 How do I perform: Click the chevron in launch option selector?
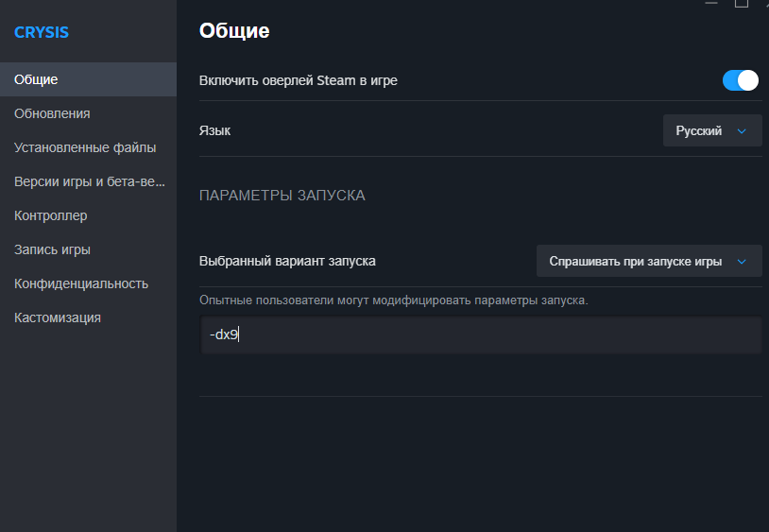742,262
